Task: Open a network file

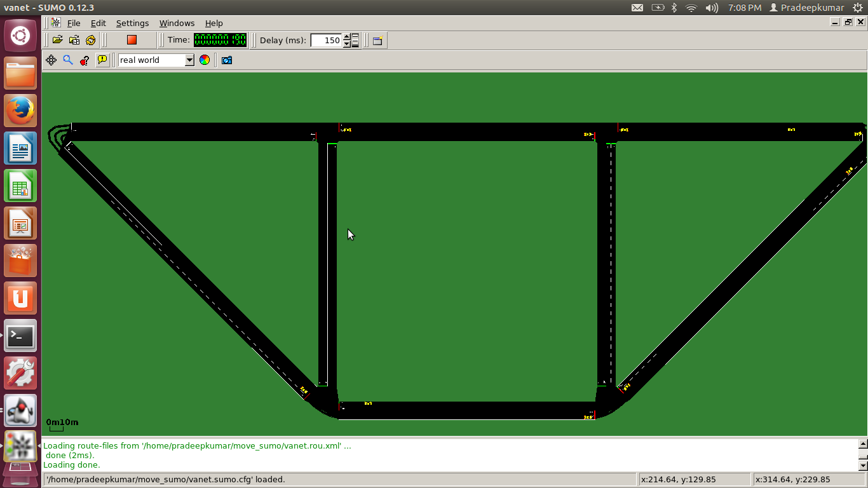Action: point(74,40)
